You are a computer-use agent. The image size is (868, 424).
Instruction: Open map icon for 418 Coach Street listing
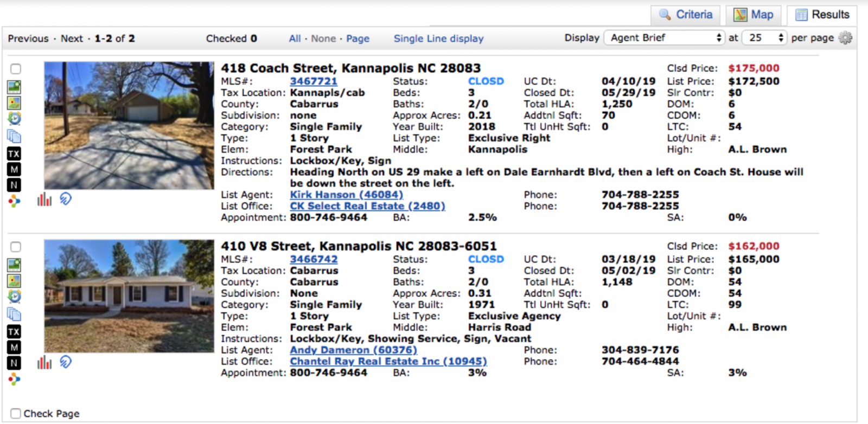[14, 102]
